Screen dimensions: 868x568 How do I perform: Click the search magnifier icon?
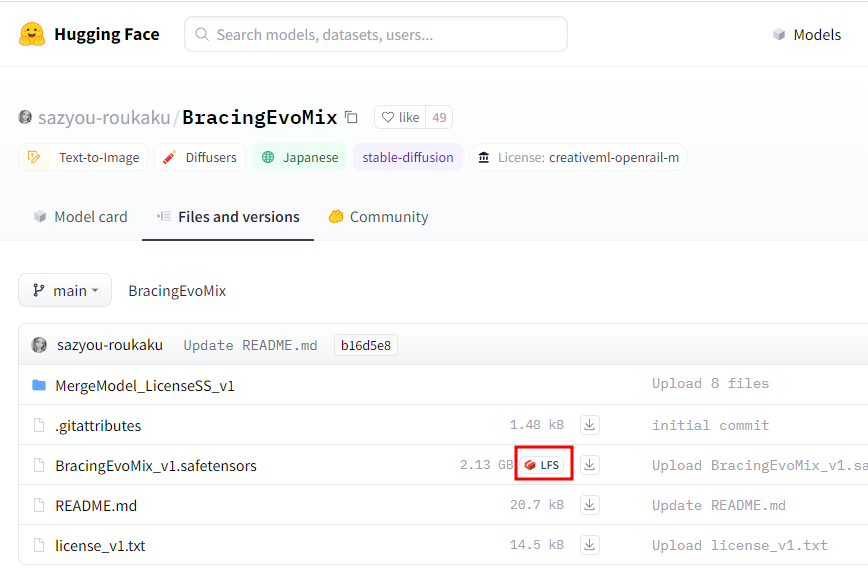click(x=202, y=34)
